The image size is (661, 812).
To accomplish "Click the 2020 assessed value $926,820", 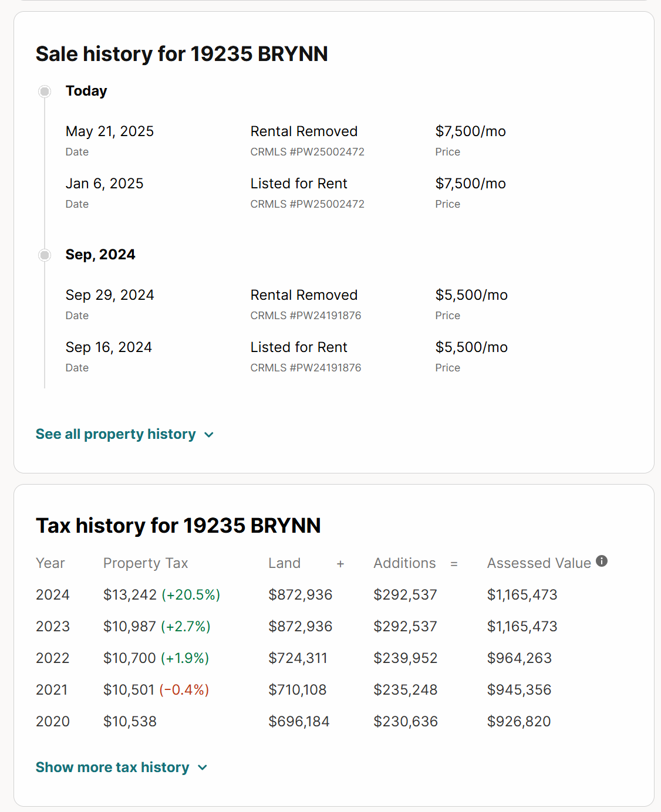I will click(x=519, y=722).
